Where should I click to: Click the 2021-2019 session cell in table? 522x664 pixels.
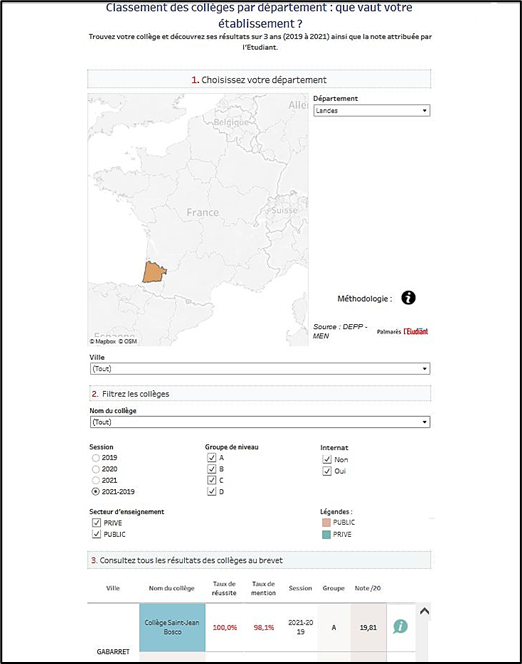point(301,627)
